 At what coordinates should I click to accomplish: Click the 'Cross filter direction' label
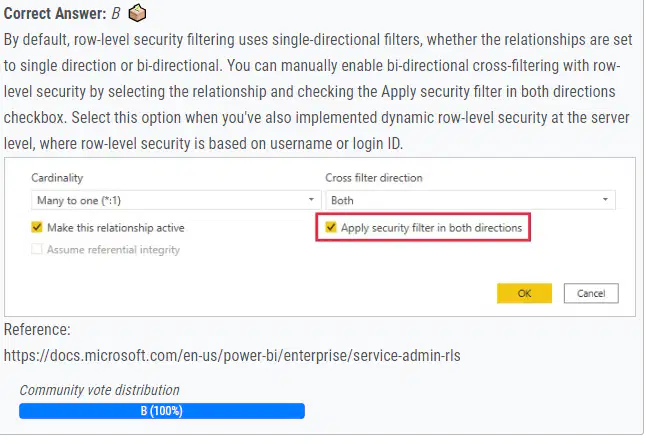pos(374,178)
